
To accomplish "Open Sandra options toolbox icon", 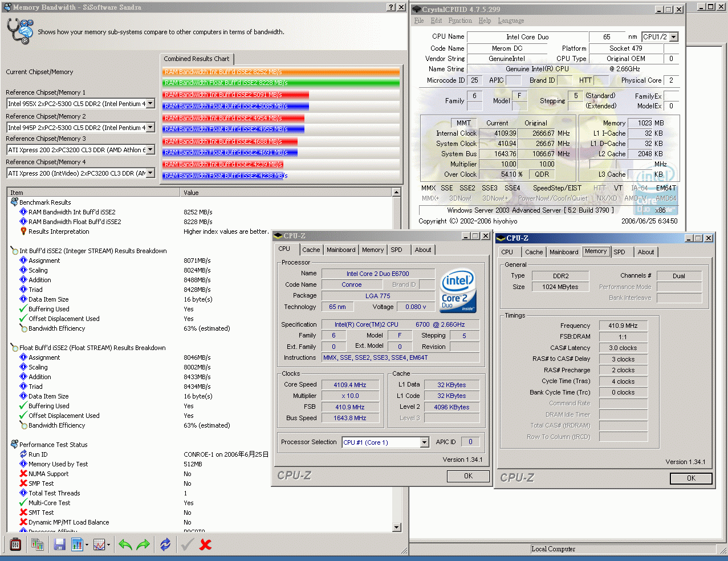I will tap(15, 544).
